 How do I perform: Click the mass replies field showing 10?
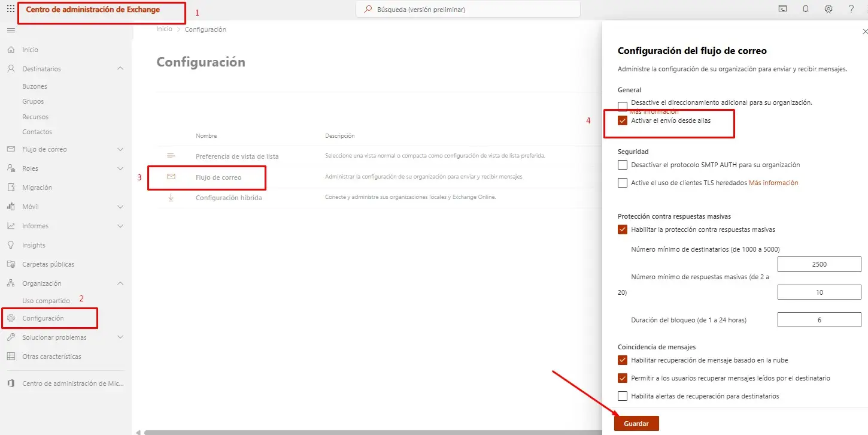coord(819,292)
